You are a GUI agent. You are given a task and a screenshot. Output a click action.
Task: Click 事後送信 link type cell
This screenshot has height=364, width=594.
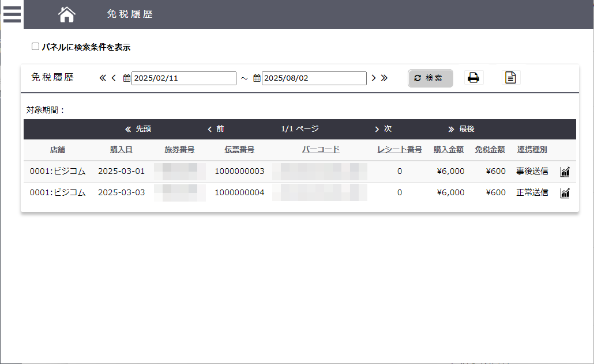(532, 172)
